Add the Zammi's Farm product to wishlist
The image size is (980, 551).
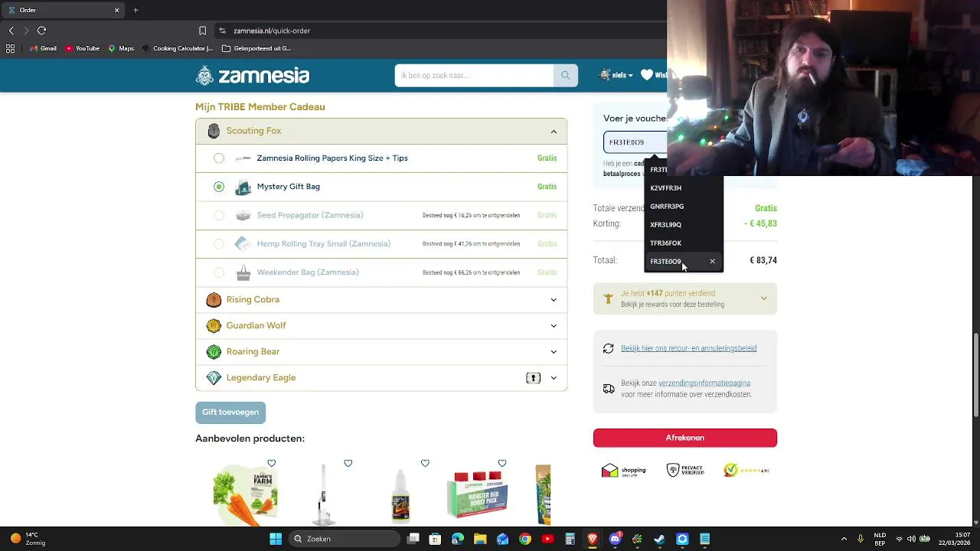pos(271,464)
